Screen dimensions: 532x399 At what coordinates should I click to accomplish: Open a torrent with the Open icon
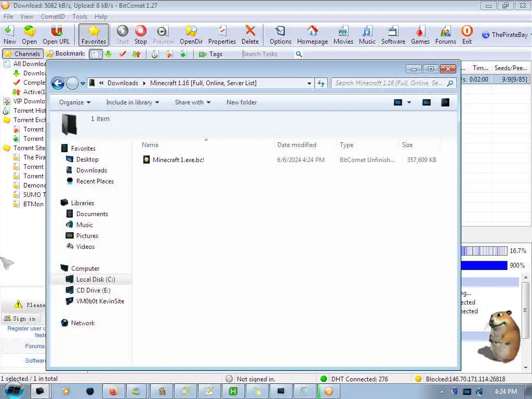click(x=29, y=35)
